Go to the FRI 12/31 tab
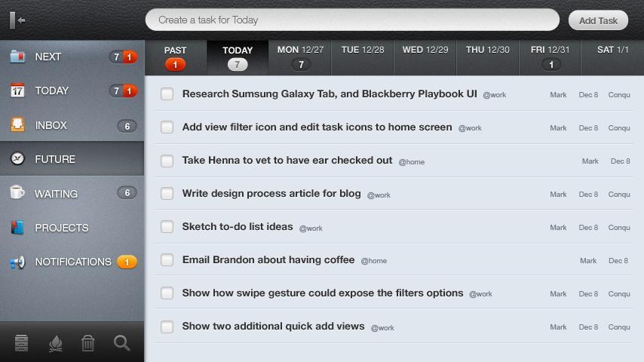The width and height of the screenshot is (644, 362). click(550, 57)
